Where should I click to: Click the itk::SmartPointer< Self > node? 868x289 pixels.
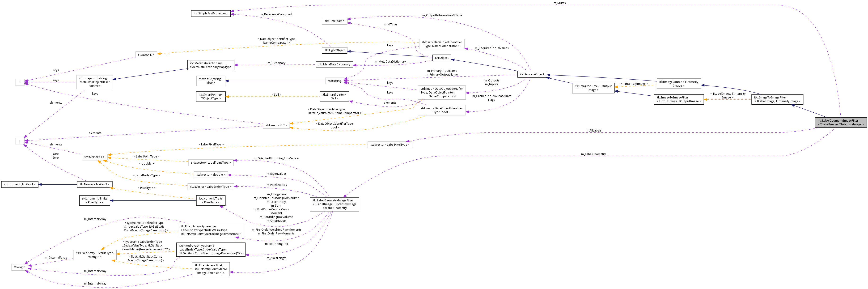(x=334, y=96)
